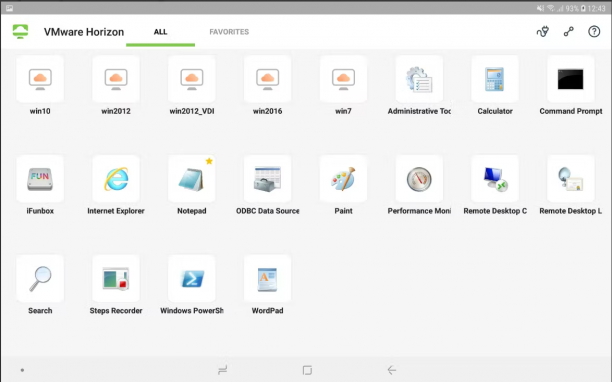Toggle the favorite star on Notepad

coord(209,161)
